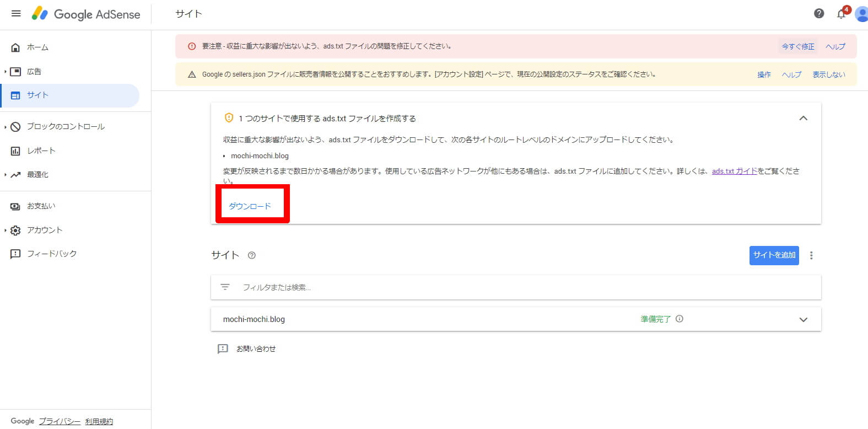
Task: Click the Google AdSense logo
Action: click(86, 14)
